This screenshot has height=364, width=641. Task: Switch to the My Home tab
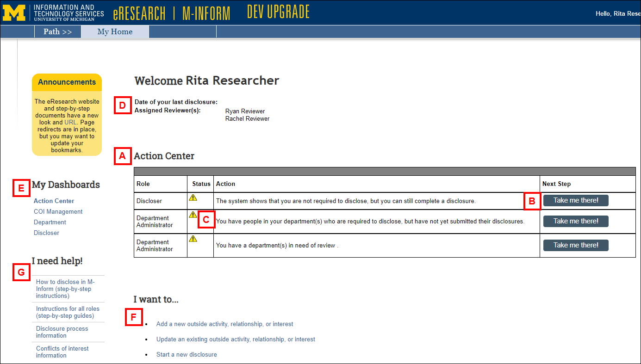[x=115, y=31]
